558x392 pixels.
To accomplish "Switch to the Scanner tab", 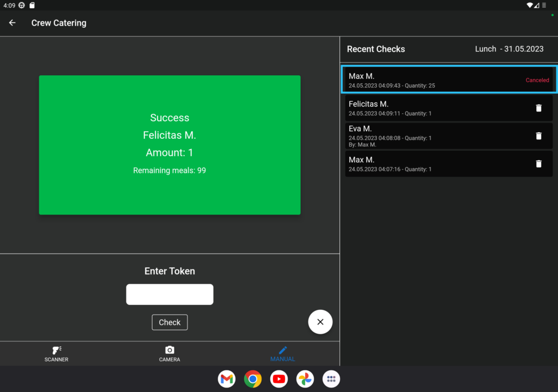I will tap(56, 354).
